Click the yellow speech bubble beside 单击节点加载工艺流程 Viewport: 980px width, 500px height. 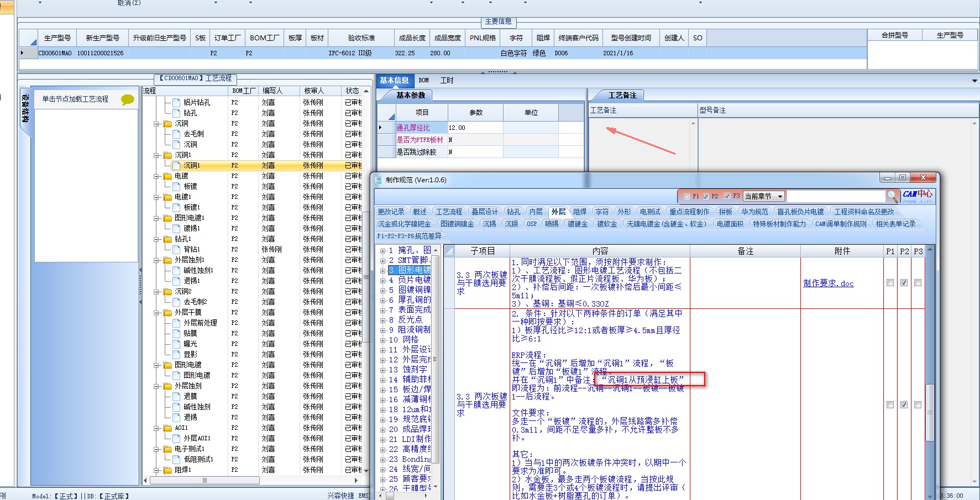point(128,99)
